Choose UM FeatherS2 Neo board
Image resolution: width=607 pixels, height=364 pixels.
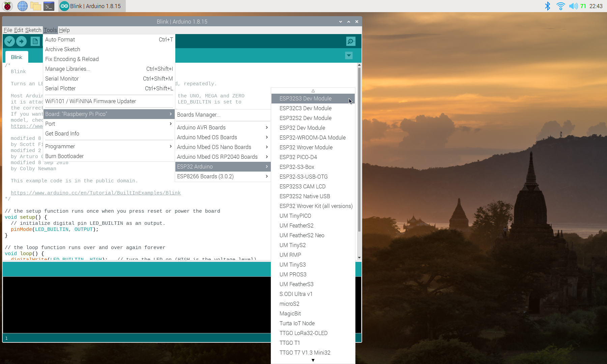tap(313, 235)
